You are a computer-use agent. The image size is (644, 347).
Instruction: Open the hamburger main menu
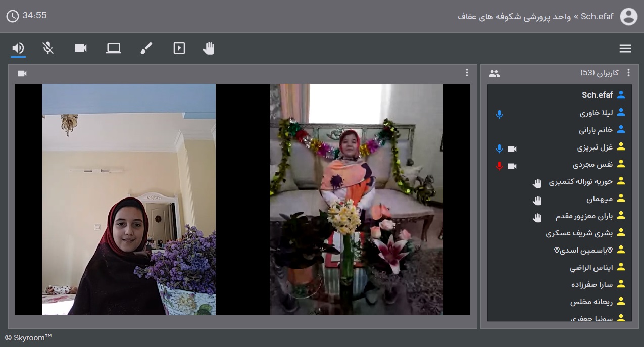point(625,48)
